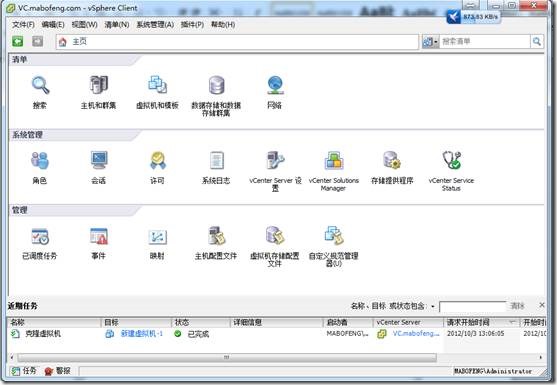Image resolution: width=557 pixels, height=385 pixels.
Task: Open 系统日志 system logs
Action: 216,161
